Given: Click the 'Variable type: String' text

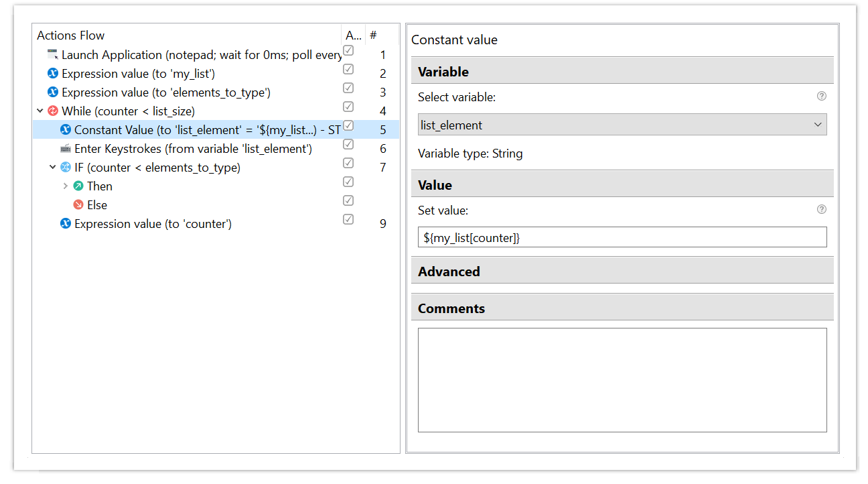Looking at the screenshot, I should point(470,154).
